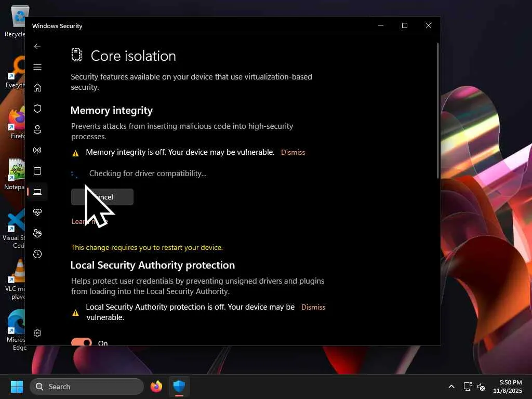The image size is (532, 399).
Task: Click Windows Security taskbar icon
Action: click(179, 387)
